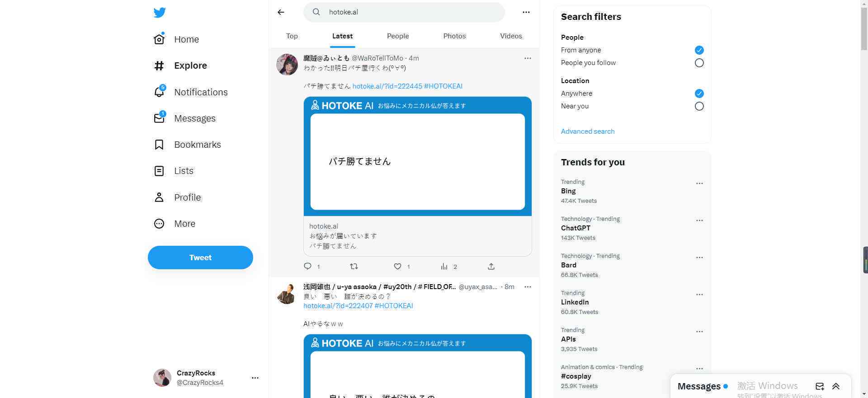
Task: Open Profile person icon
Action: (159, 197)
